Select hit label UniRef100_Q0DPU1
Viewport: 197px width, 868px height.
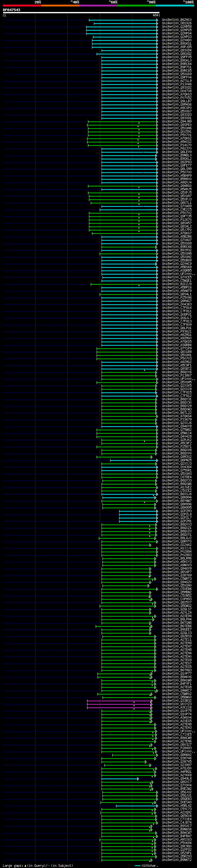tap(177, 314)
